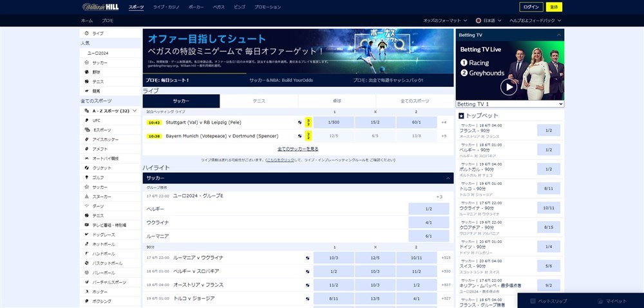Select クリケット in the sports list
This screenshot has height=308, width=644.
[110, 168]
